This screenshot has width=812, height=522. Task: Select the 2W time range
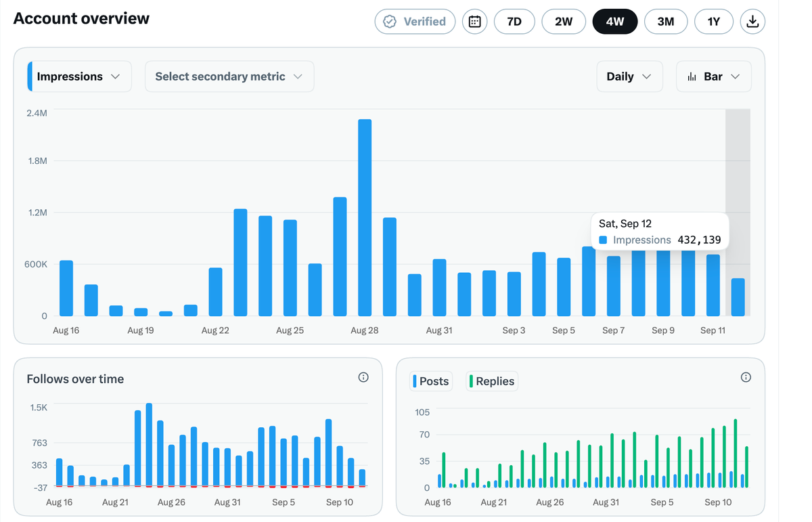tap(564, 22)
